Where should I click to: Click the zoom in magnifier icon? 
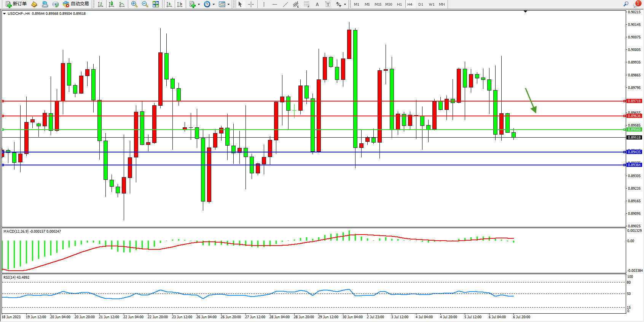click(134, 4)
